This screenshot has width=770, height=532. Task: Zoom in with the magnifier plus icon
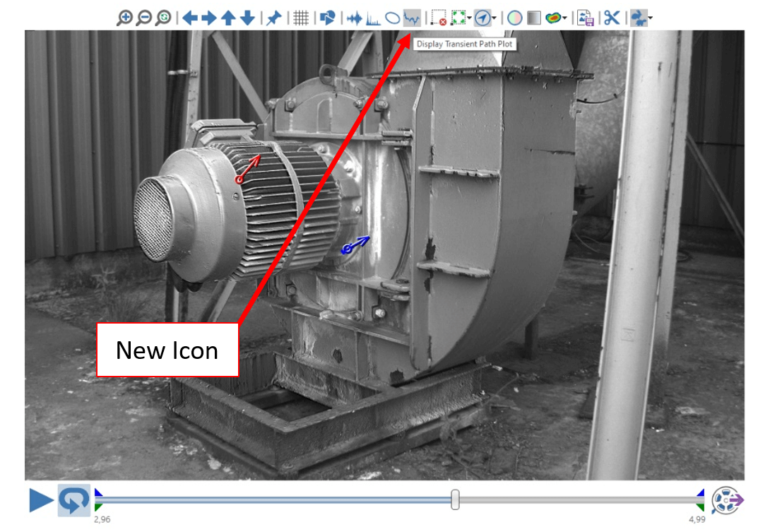pyautogui.click(x=125, y=18)
